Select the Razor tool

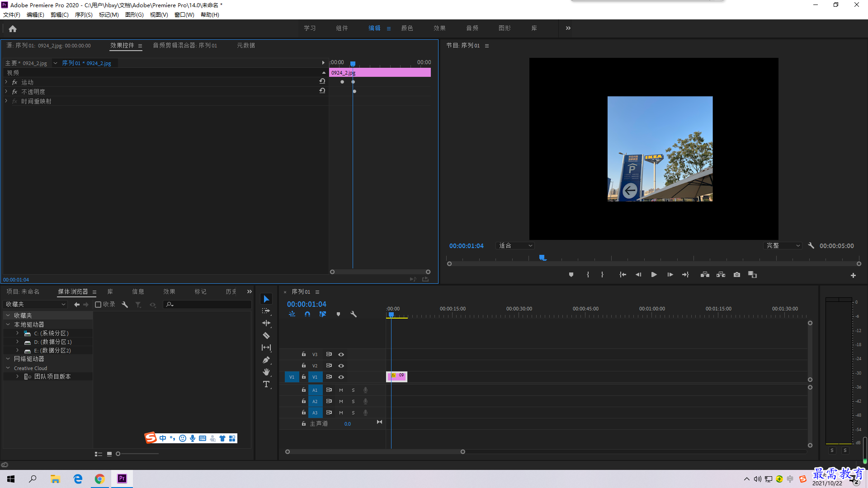pyautogui.click(x=266, y=335)
